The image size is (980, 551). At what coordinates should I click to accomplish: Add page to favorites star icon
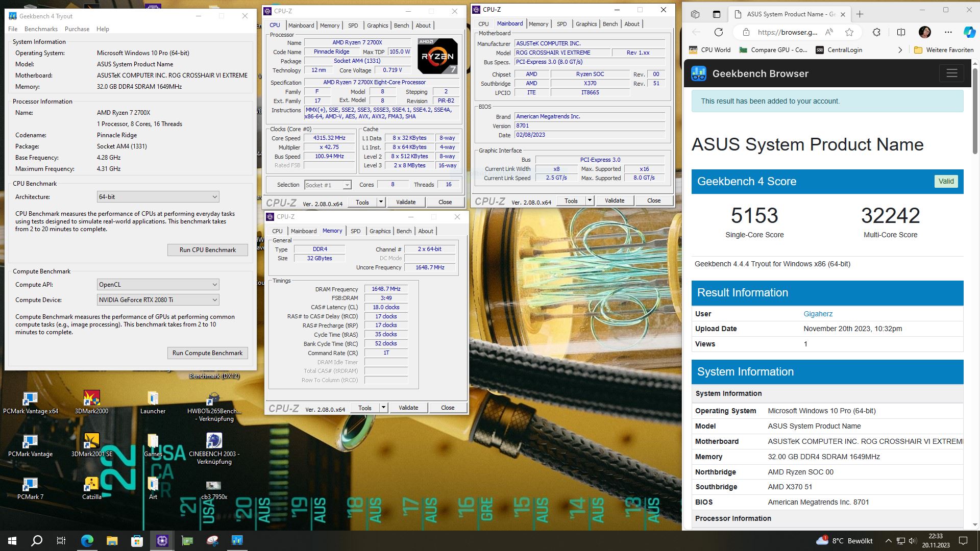click(x=849, y=32)
